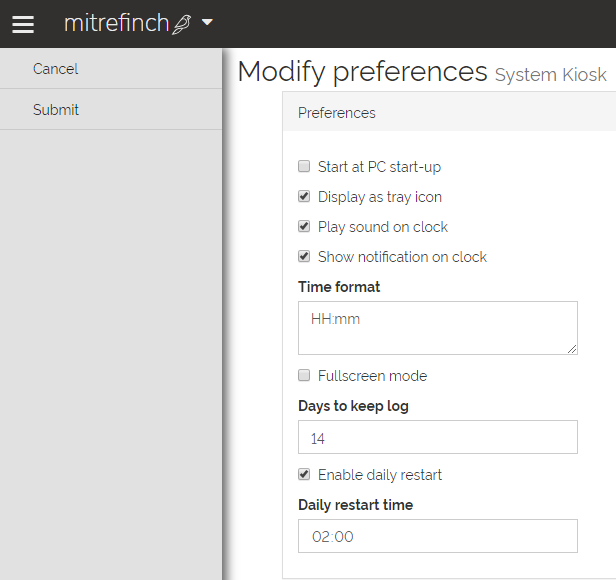Open the hamburger navigation menu
616x580 pixels.
click(x=23, y=24)
